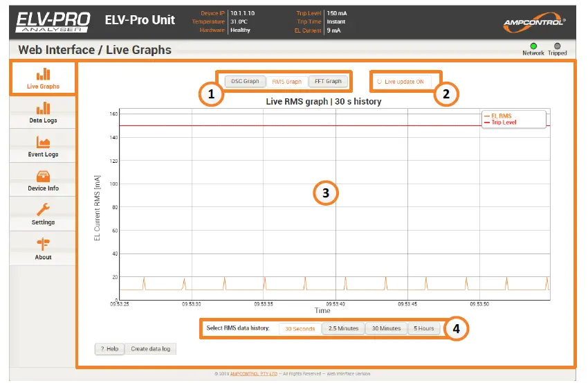Open the Event Logs chart icon

point(43,142)
